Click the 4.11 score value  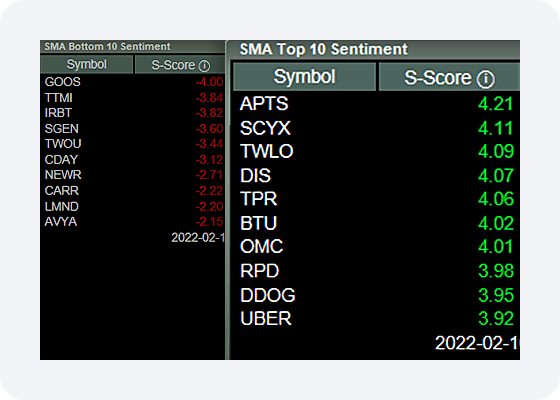coord(496,128)
